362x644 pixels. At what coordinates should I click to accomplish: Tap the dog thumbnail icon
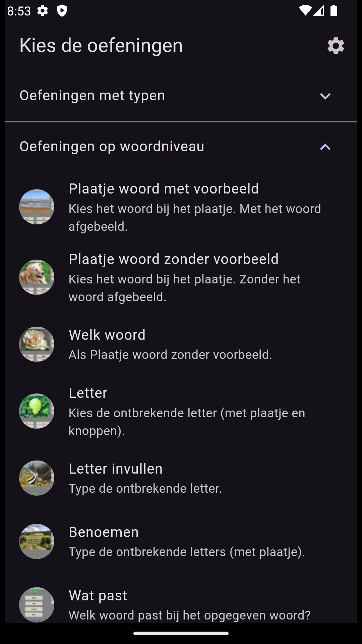coord(37,277)
